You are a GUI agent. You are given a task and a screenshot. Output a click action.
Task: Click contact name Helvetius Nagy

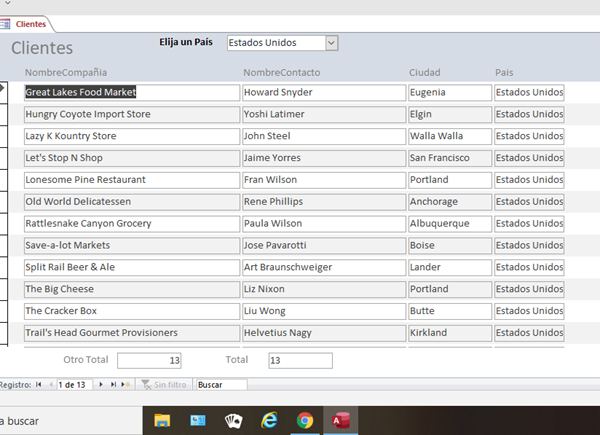pyautogui.click(x=324, y=333)
